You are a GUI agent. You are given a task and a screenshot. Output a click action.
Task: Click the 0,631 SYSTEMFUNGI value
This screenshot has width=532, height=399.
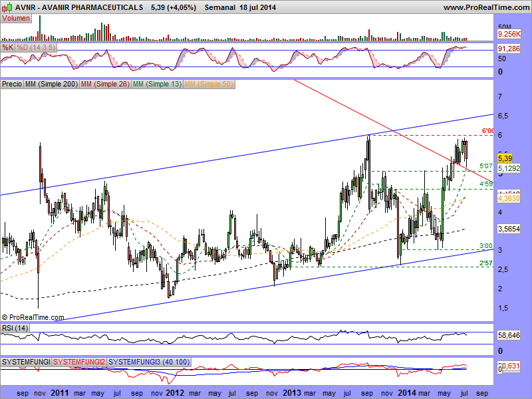point(510,366)
